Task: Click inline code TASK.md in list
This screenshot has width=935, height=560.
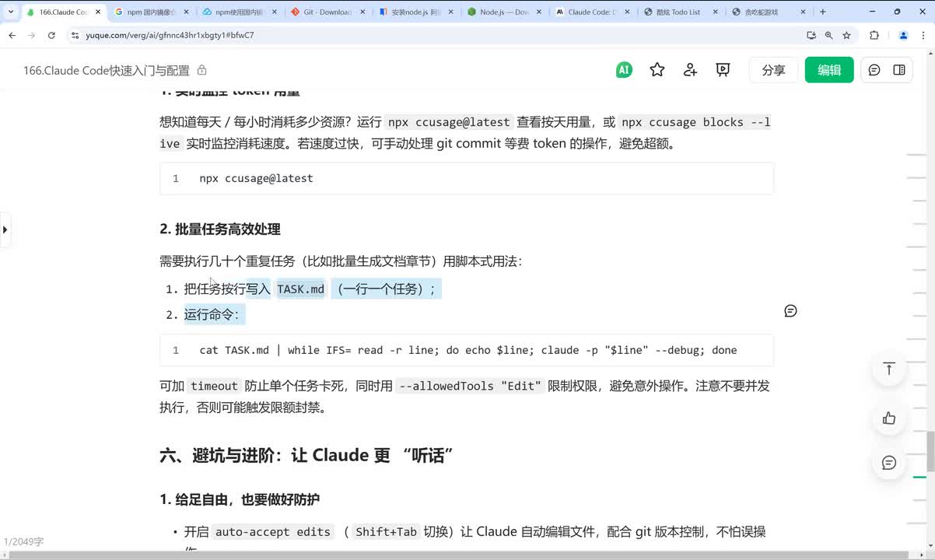Action: click(x=300, y=289)
